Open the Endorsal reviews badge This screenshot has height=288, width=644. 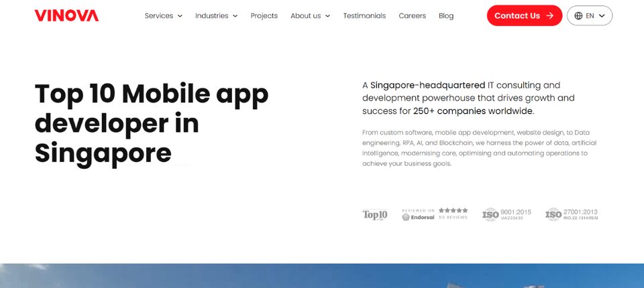435,214
